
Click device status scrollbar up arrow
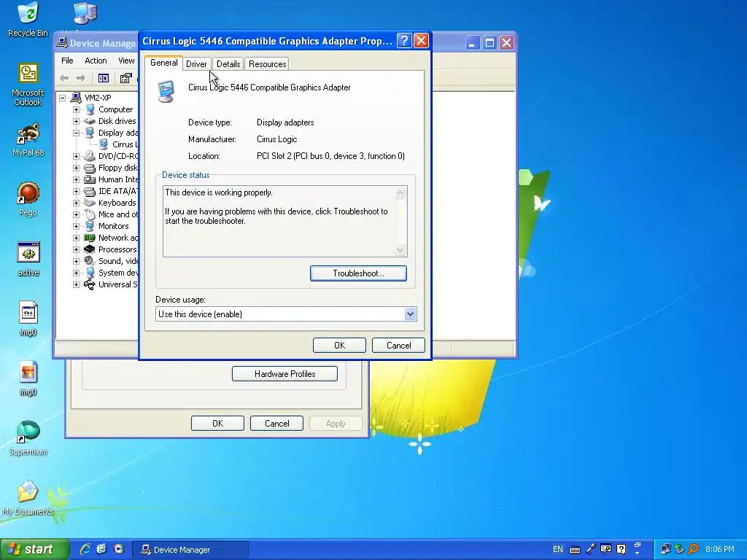400,192
